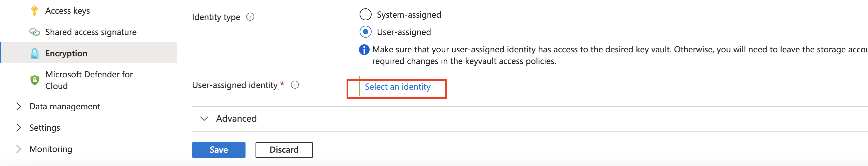Click the Advanced section header text
This screenshot has width=868, height=166.
237,119
